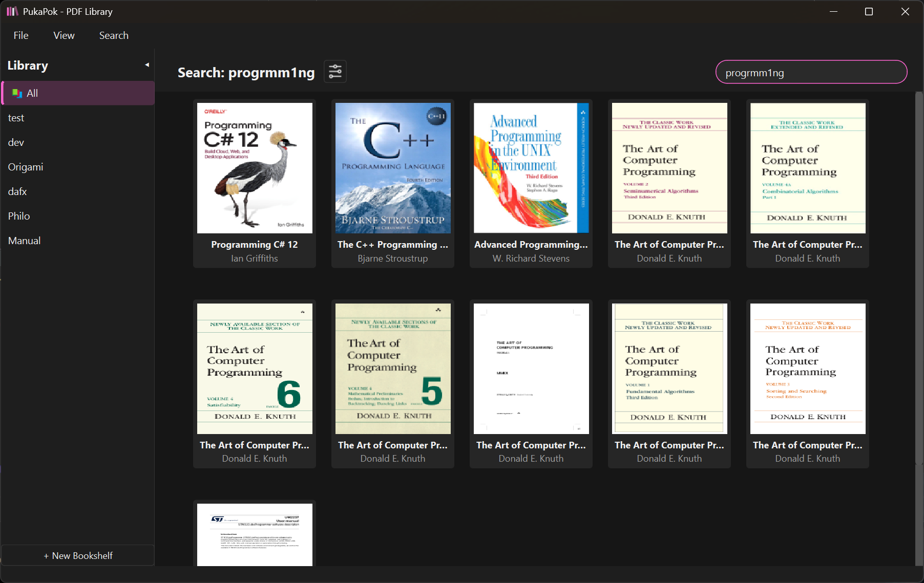Open Art of Computer Programming fascicle 6
924x583 pixels.
coord(255,369)
